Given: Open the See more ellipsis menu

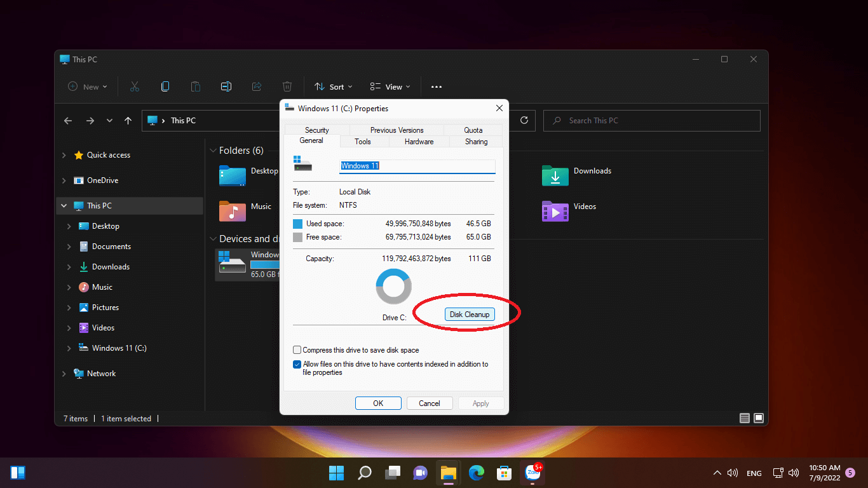Looking at the screenshot, I should click(x=436, y=87).
